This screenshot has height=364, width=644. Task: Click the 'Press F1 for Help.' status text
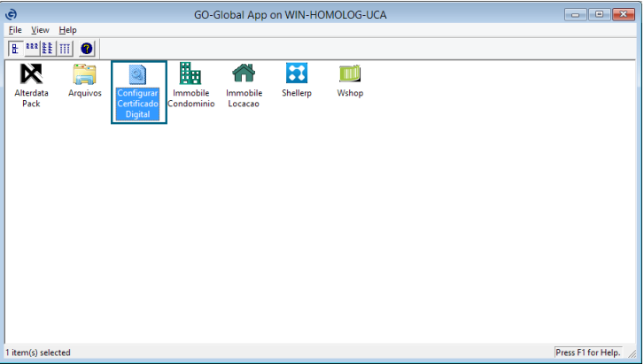point(587,352)
